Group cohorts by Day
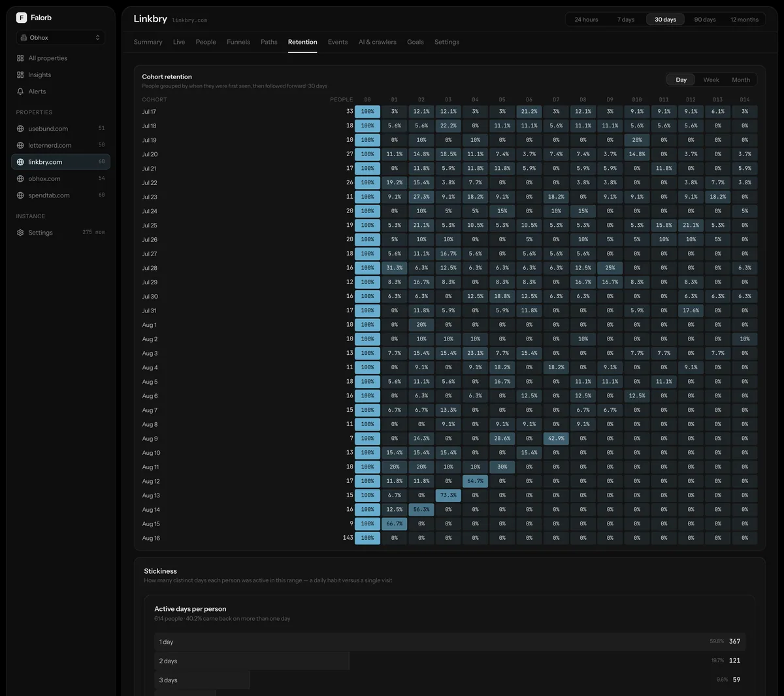Viewport: 784px width, 696px height. (681, 80)
